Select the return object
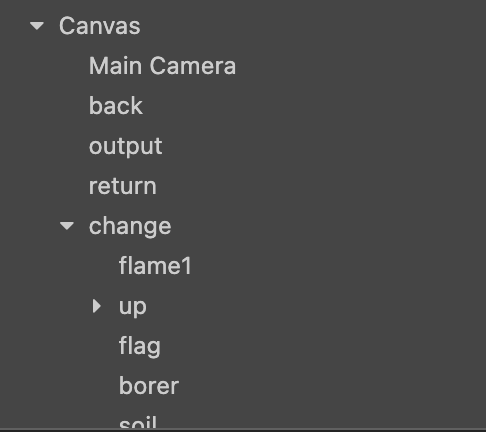 [123, 186]
